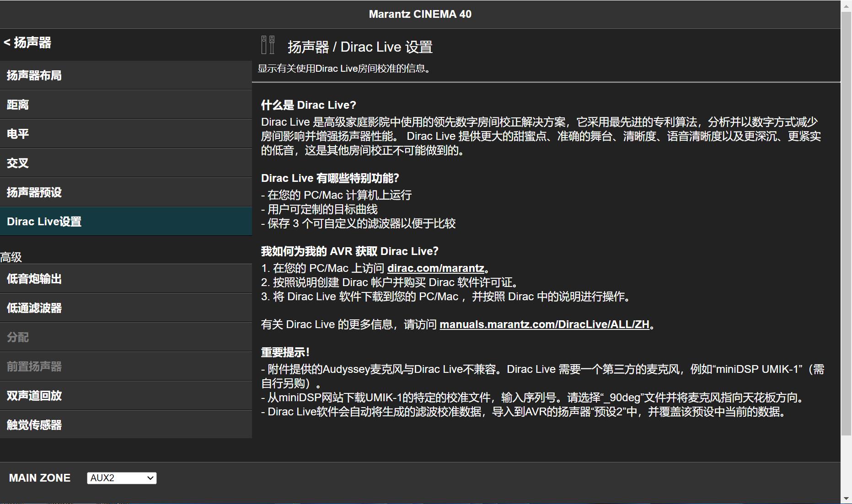The height and width of the screenshot is (504, 852).
Task: Open the MAIN ZONE source dropdown
Action: [x=121, y=477]
